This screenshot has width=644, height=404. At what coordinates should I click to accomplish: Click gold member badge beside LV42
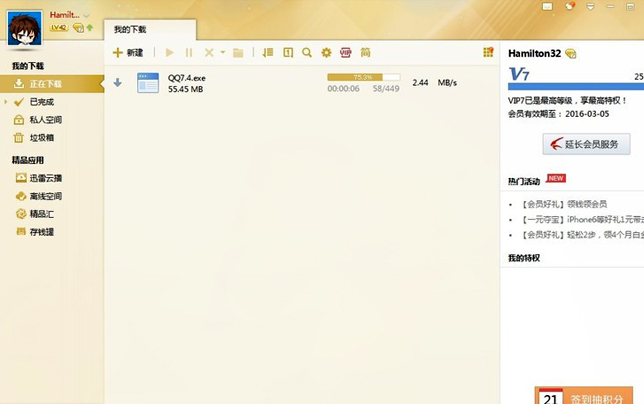tap(78, 28)
